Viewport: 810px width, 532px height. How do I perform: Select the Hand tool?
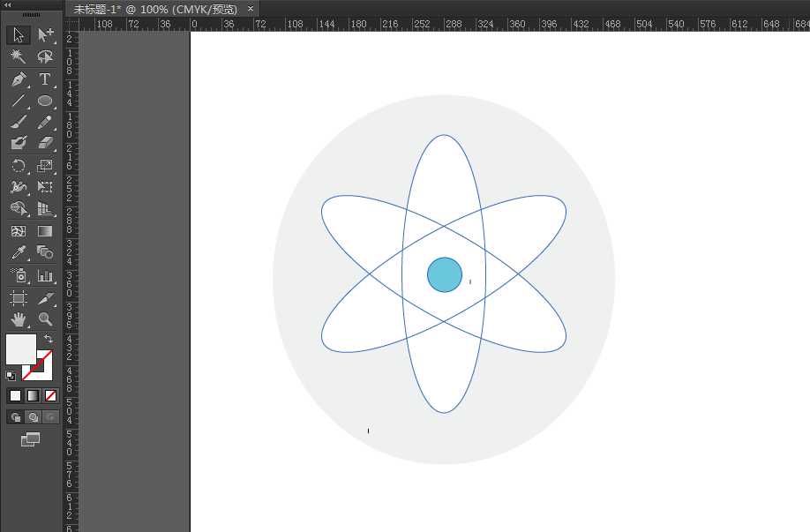coord(19,319)
